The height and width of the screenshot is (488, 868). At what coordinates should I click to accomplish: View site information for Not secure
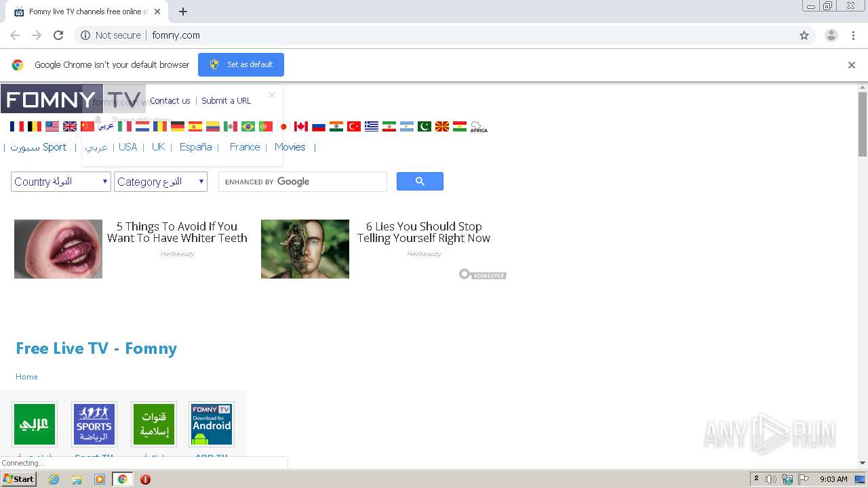pyautogui.click(x=111, y=35)
